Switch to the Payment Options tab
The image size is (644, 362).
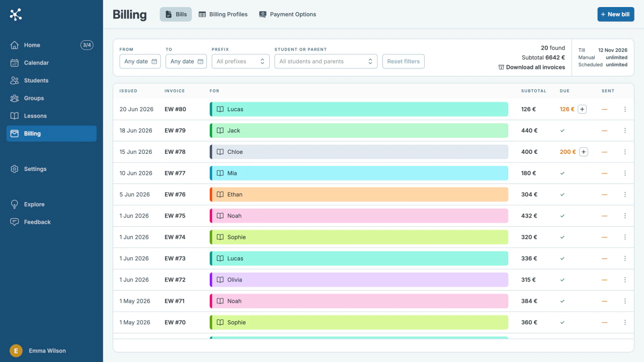(287, 15)
